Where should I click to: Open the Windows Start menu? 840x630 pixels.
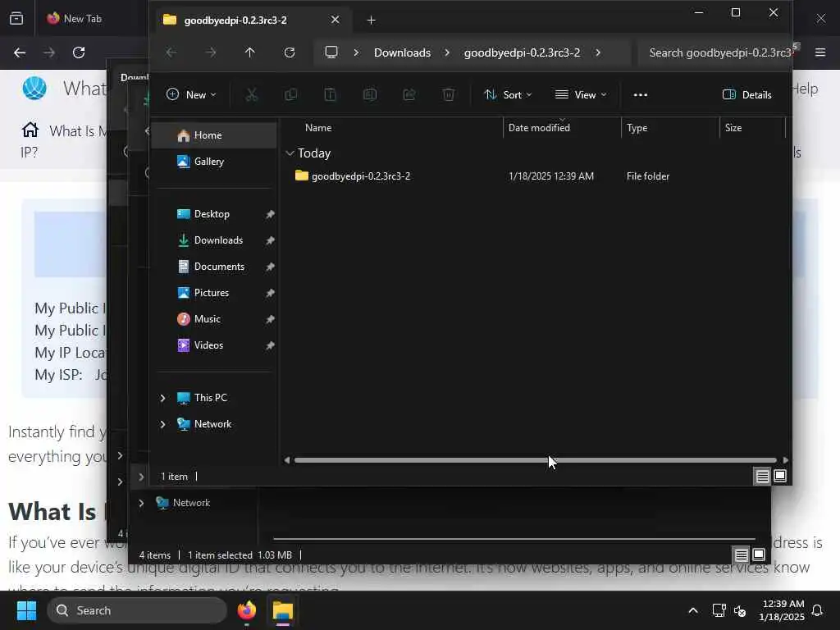click(x=26, y=610)
